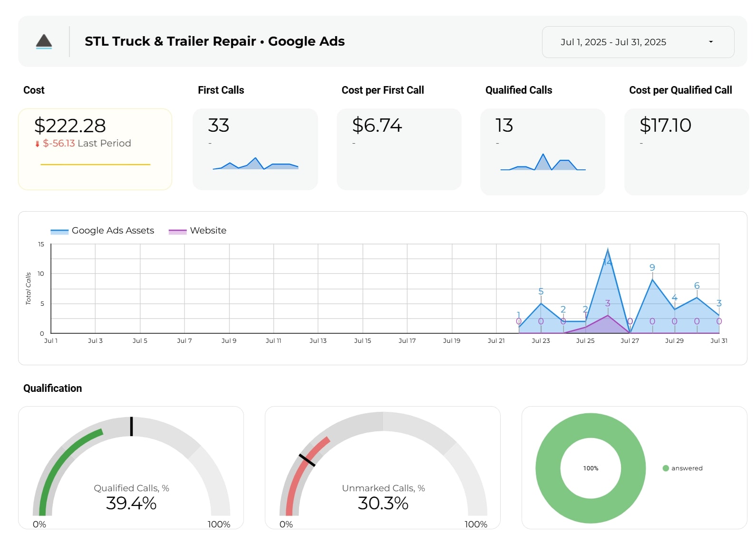Image resolution: width=756 pixels, height=535 pixels.
Task: Click the peak 14 calls data point
Action: 608,250
